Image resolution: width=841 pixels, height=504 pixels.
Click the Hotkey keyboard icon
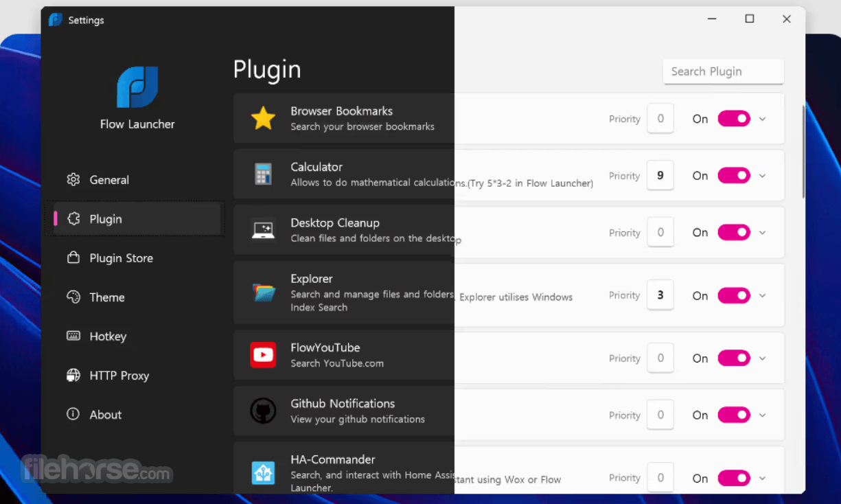pos(73,336)
